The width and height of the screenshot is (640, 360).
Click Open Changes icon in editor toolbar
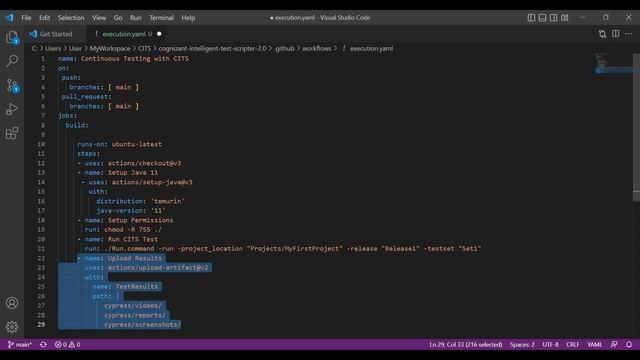(602, 34)
